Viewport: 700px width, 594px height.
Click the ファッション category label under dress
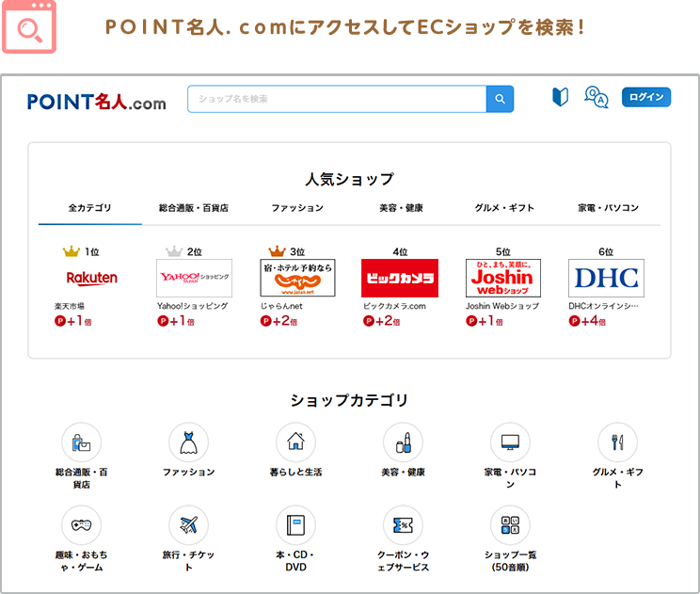point(188,472)
